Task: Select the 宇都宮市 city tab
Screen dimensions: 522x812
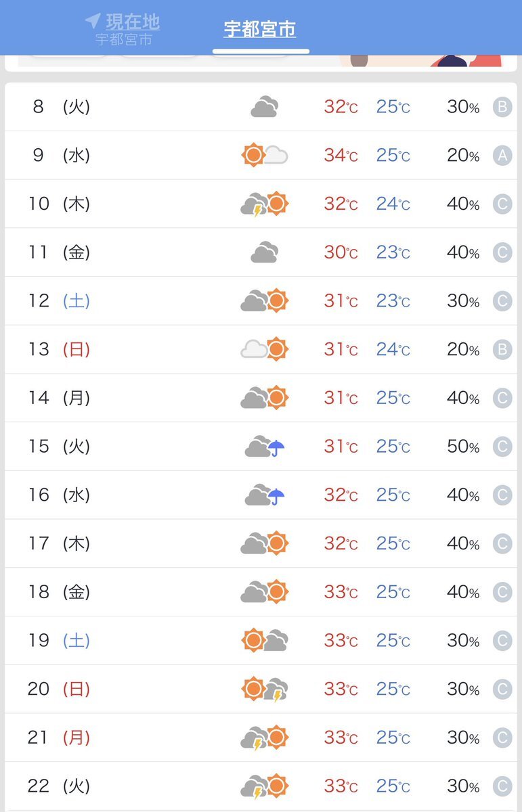Action: (260, 29)
